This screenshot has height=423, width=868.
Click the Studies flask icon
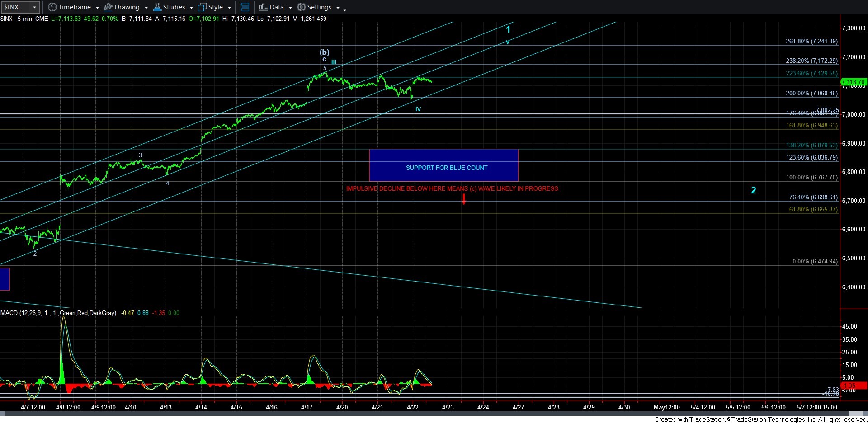pyautogui.click(x=157, y=7)
